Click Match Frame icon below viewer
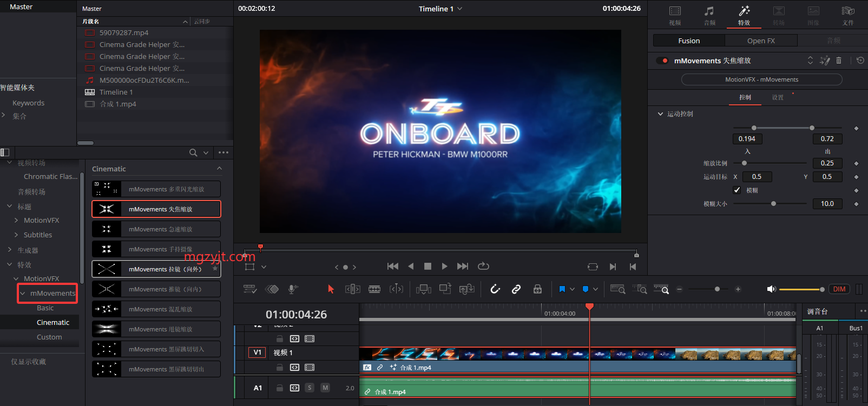868x406 pixels. coord(593,267)
